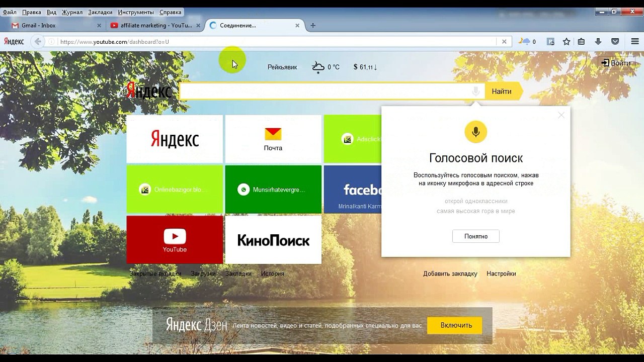Close the affiliate marketing YouTube tab
This screenshot has height=362, width=644.
(x=198, y=26)
